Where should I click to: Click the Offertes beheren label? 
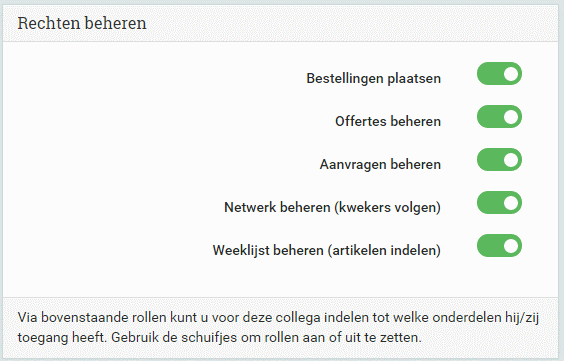[388, 121]
